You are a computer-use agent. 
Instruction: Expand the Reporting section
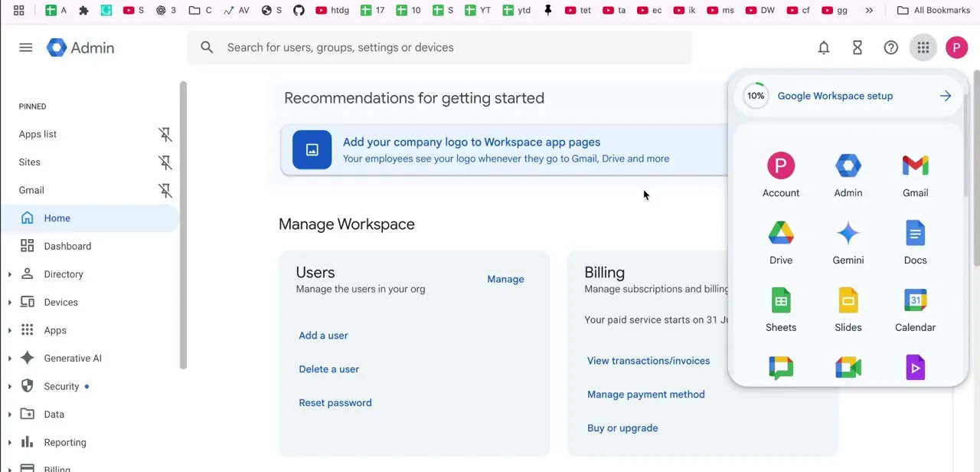[x=10, y=442]
